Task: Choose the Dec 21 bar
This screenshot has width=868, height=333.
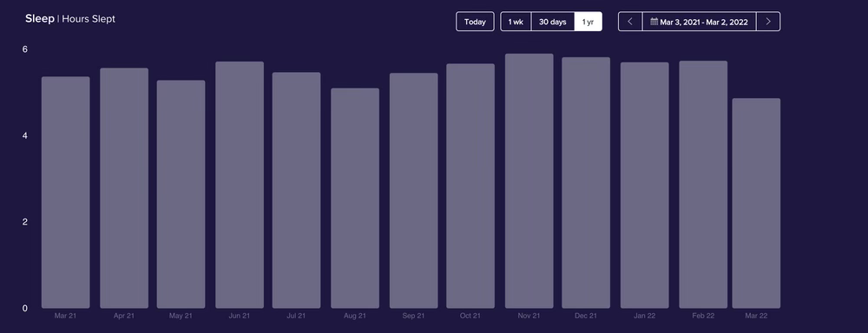Action: [x=586, y=182]
